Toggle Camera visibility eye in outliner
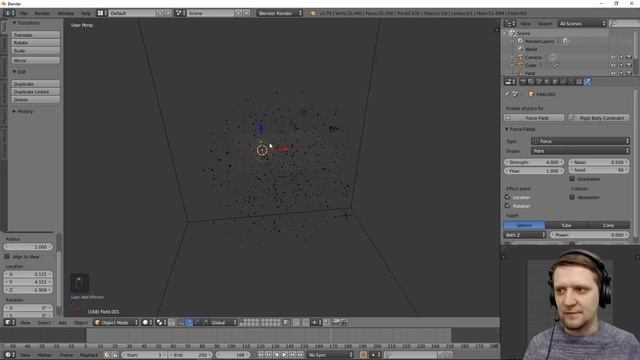This screenshot has width=640, height=360. point(613,57)
